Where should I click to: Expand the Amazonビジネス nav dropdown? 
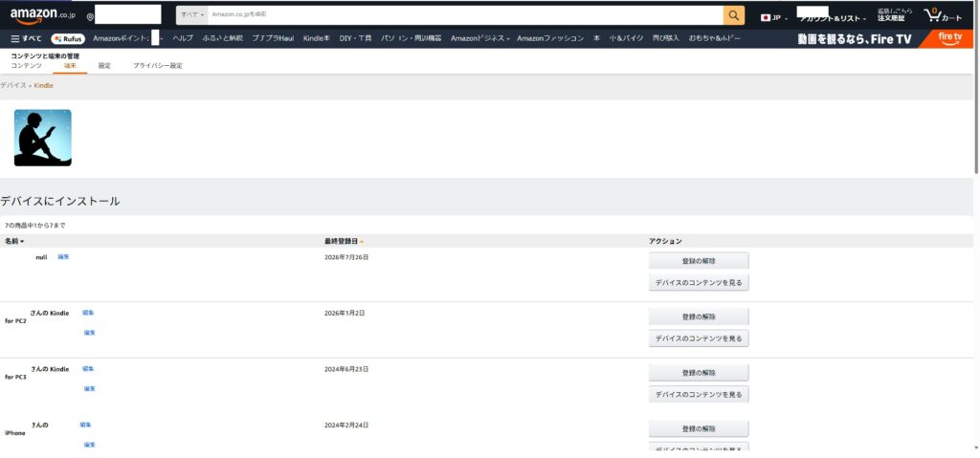(480, 39)
